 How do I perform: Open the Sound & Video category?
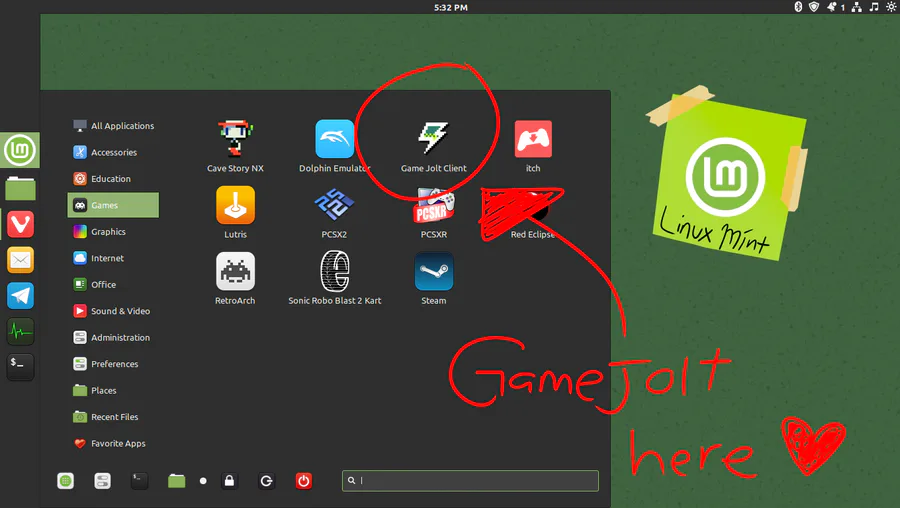(114, 311)
